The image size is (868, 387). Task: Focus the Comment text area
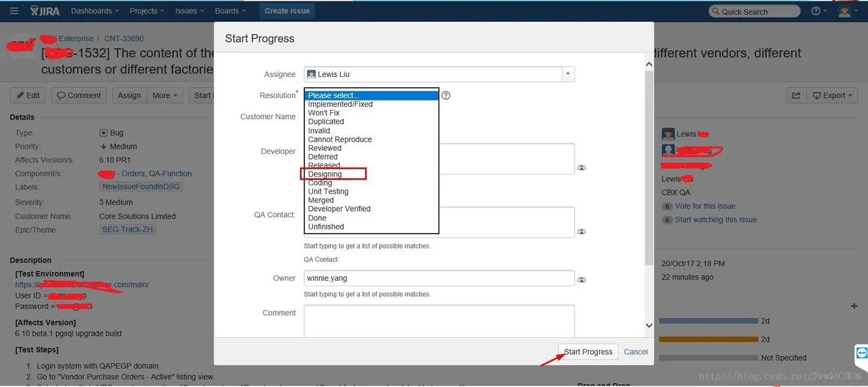coord(438,320)
